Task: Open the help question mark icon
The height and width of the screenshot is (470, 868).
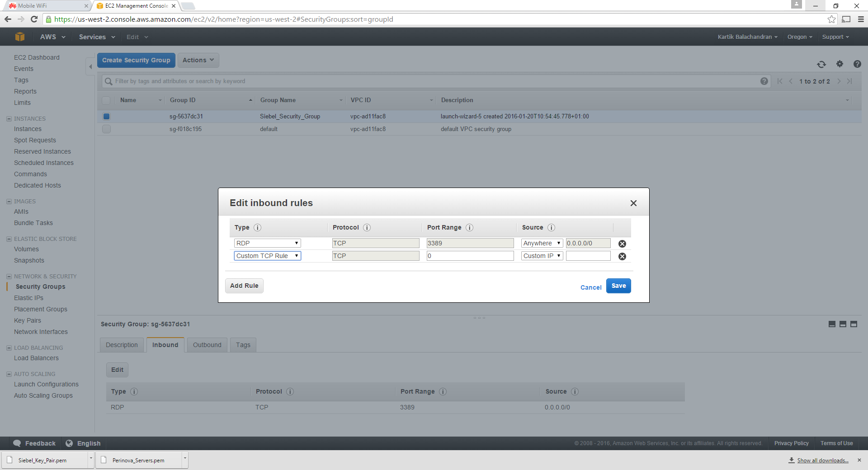Action: (857, 64)
